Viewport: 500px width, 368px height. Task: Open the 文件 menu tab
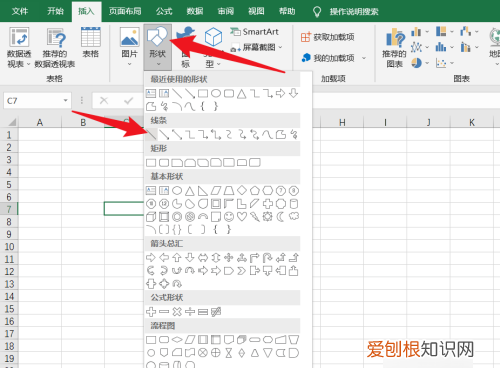click(20, 11)
